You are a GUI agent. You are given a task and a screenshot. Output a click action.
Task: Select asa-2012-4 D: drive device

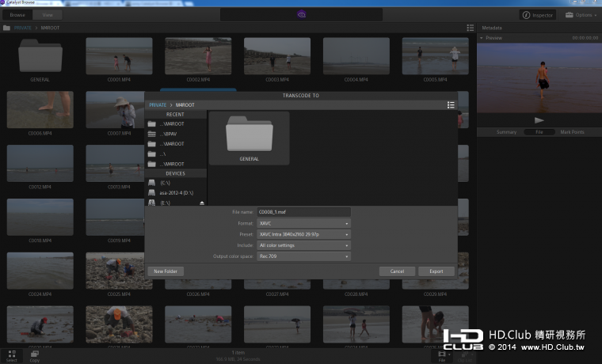(176, 192)
